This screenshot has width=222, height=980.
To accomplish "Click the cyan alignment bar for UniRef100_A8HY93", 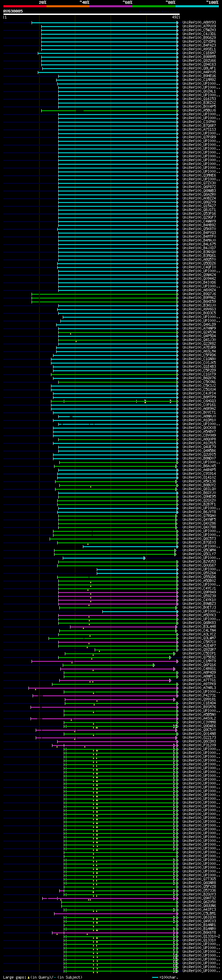I will pos(105,23).
